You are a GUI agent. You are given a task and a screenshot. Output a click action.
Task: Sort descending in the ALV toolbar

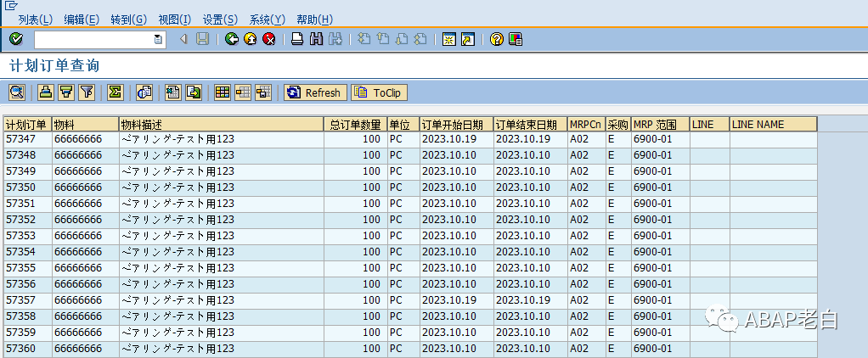(x=66, y=92)
